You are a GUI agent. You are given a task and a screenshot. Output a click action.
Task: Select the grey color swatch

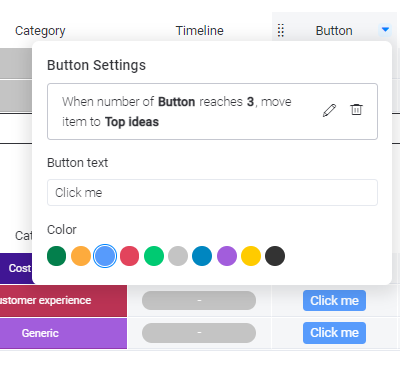tap(178, 256)
